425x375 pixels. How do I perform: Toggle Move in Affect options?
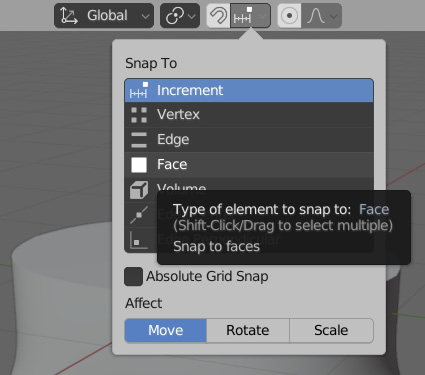(x=166, y=330)
